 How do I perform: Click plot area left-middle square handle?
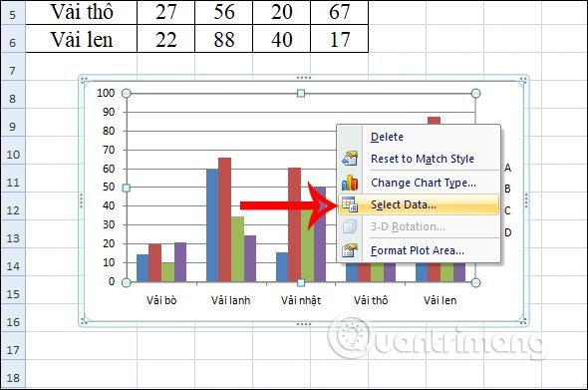point(127,188)
